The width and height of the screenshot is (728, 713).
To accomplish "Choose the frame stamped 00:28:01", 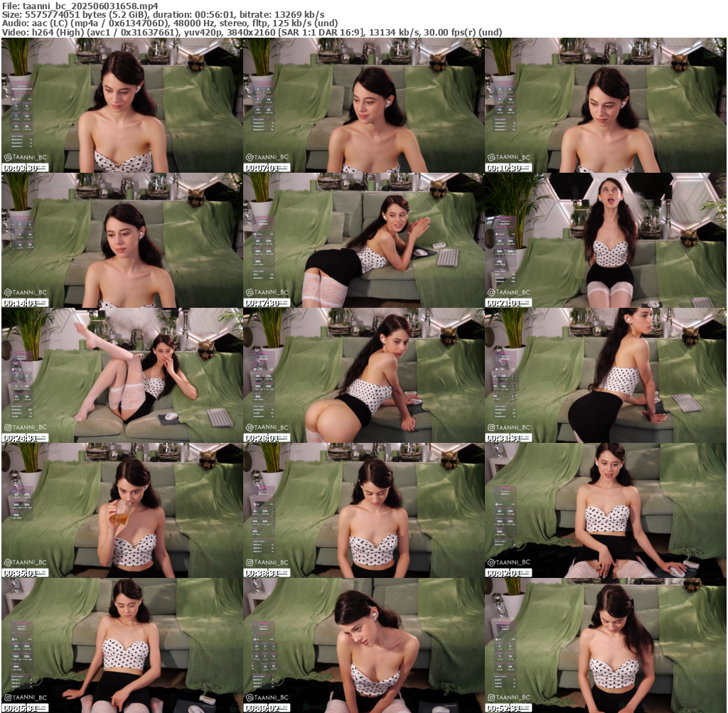I will click(363, 375).
